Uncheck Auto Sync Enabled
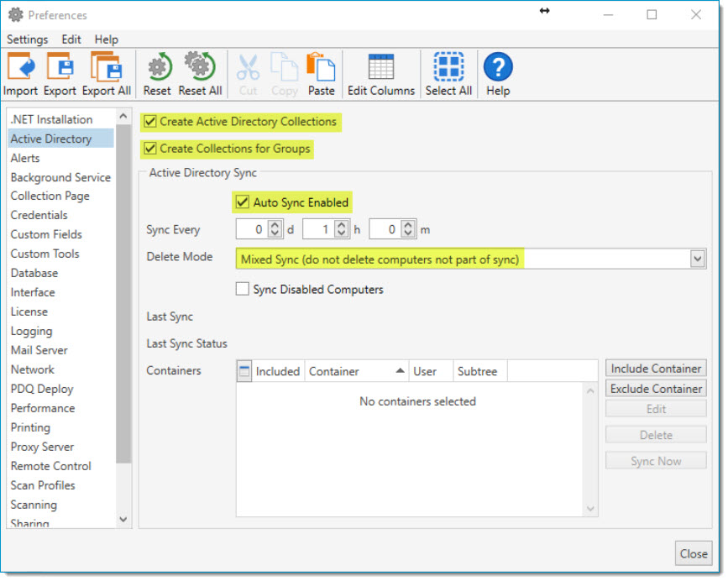Viewport: 728px width, 581px height. (243, 202)
